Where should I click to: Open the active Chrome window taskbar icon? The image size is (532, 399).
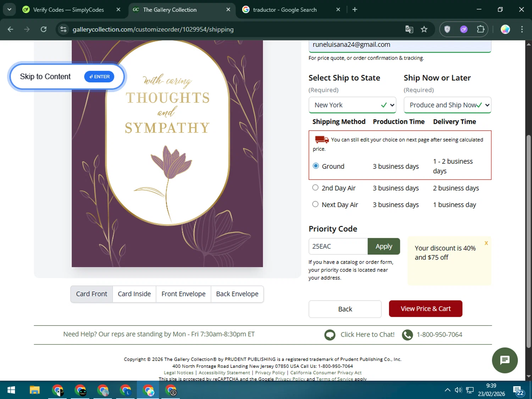click(148, 390)
